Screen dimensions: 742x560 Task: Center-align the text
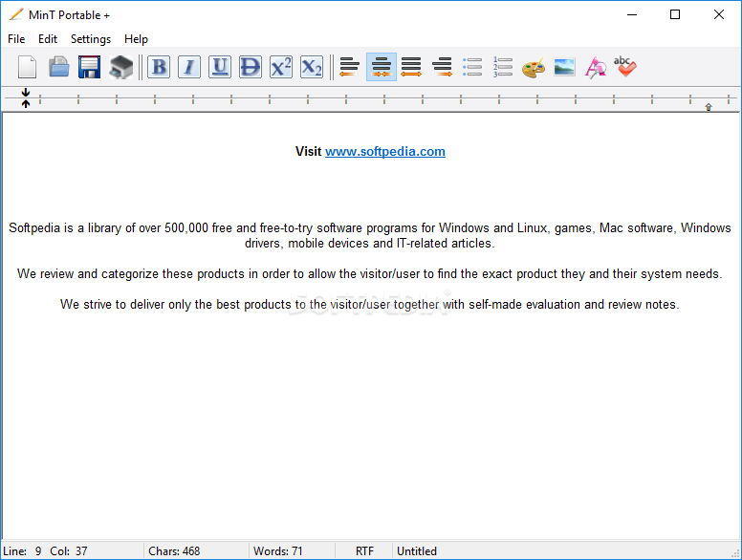click(x=382, y=67)
